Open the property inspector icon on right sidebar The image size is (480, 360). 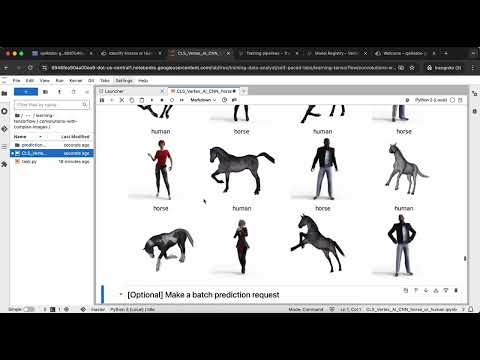pos(475,94)
